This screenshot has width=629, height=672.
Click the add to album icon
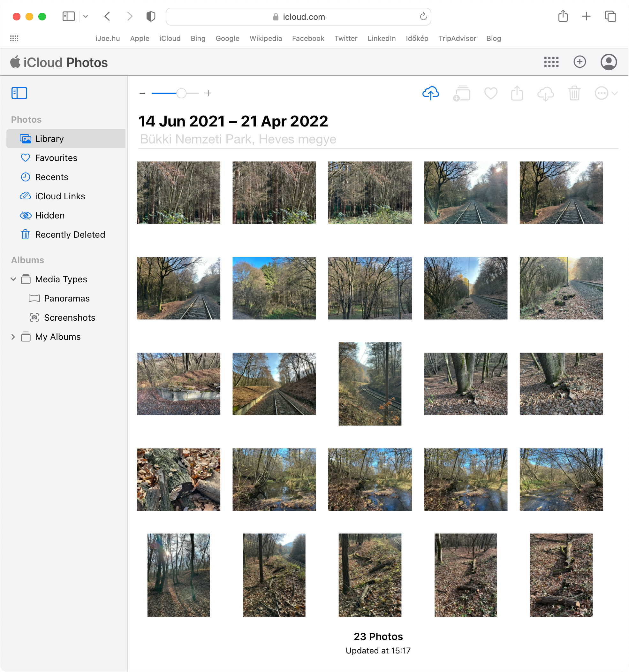[462, 93]
